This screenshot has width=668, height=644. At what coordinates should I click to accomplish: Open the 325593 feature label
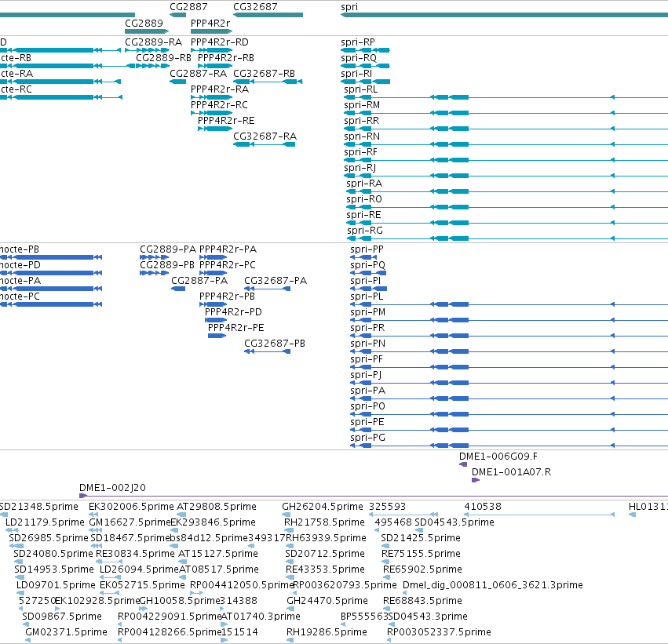click(x=387, y=507)
